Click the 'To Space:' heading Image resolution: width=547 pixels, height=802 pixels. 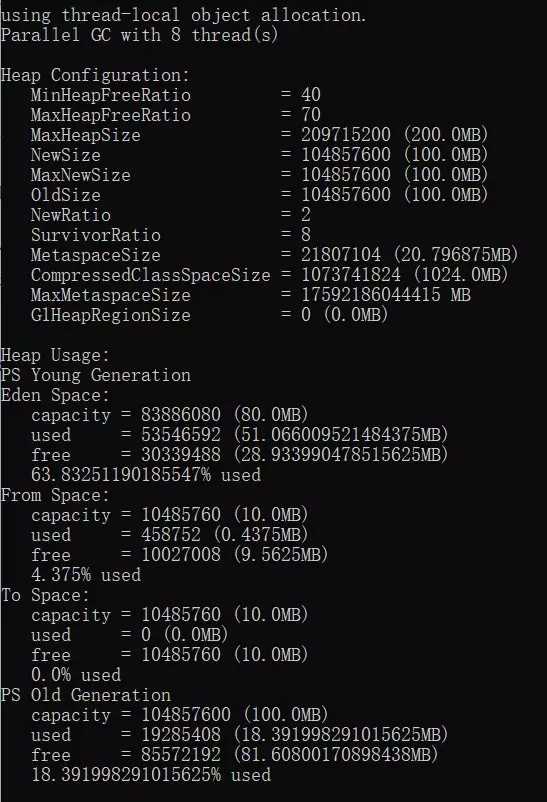point(45,596)
